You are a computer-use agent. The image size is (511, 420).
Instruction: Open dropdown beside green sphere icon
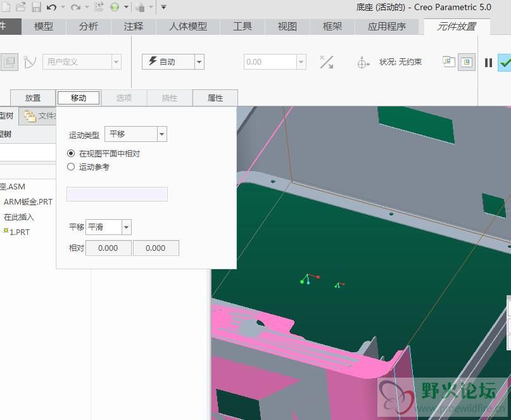[126, 7]
